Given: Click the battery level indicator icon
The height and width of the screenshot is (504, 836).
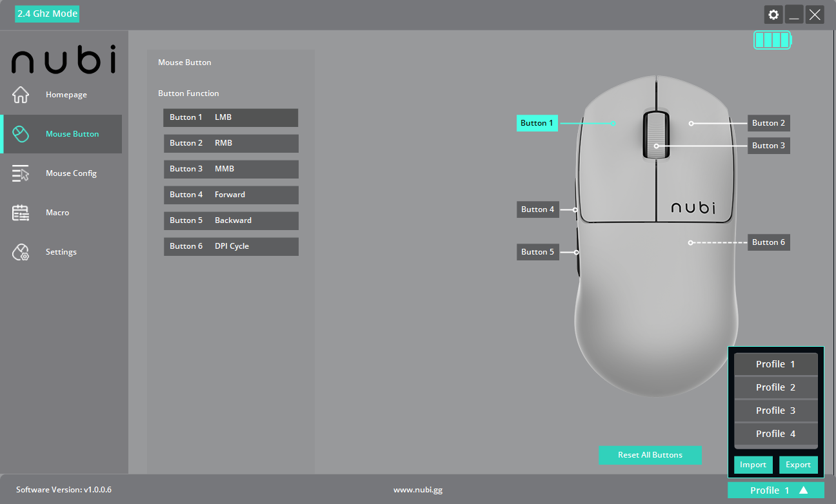Looking at the screenshot, I should point(772,41).
